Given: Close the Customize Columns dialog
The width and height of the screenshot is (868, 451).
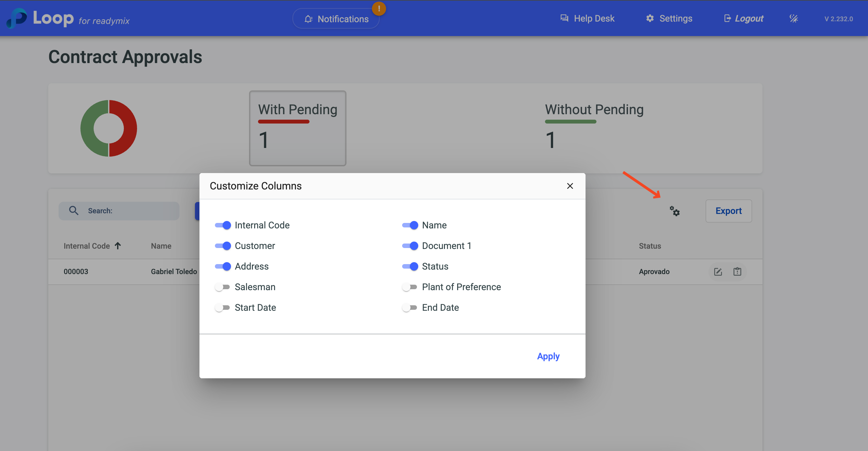Looking at the screenshot, I should pos(570,186).
